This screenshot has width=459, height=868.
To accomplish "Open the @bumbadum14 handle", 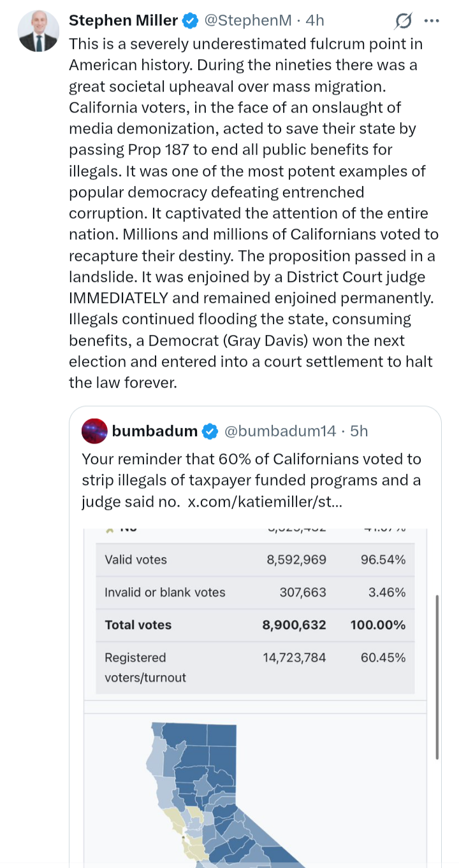I will [x=278, y=431].
